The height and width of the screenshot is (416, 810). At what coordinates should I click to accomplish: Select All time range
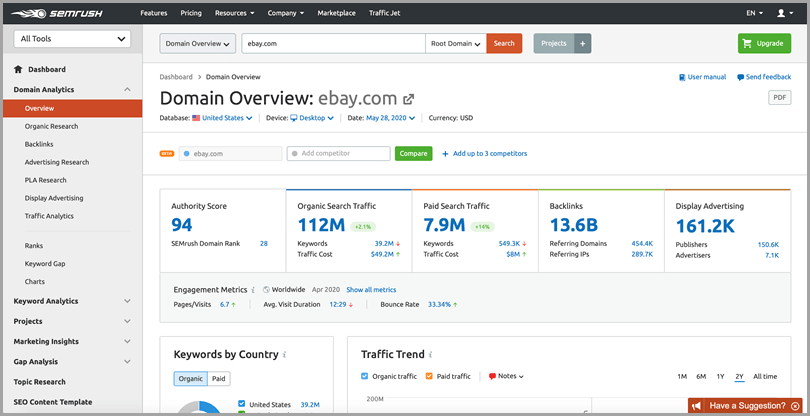point(765,376)
